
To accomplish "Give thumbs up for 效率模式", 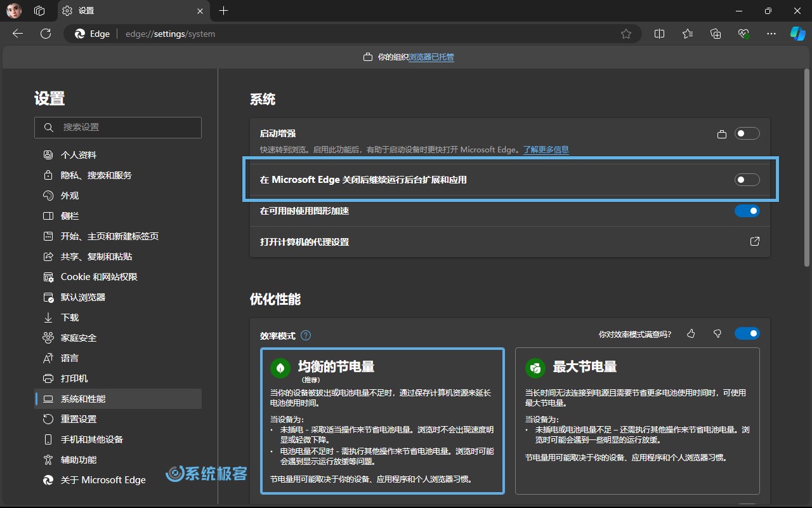I will (x=691, y=333).
